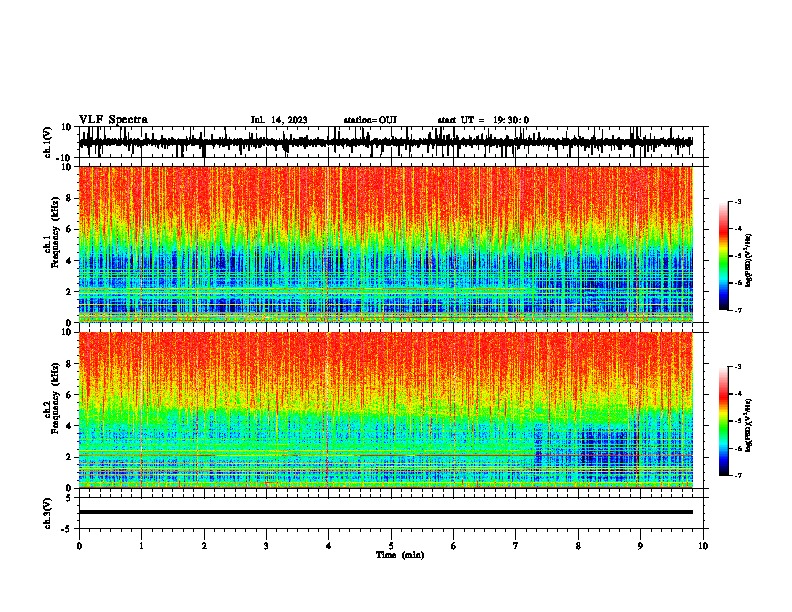Click the "-3" label on ch.2 colorbar

[x=737, y=367]
